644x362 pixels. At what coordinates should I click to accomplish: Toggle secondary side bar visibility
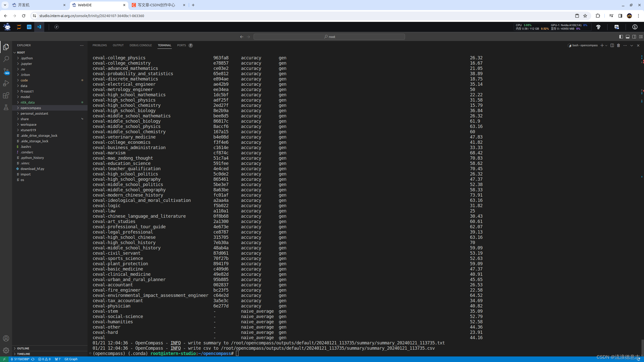[x=634, y=37]
